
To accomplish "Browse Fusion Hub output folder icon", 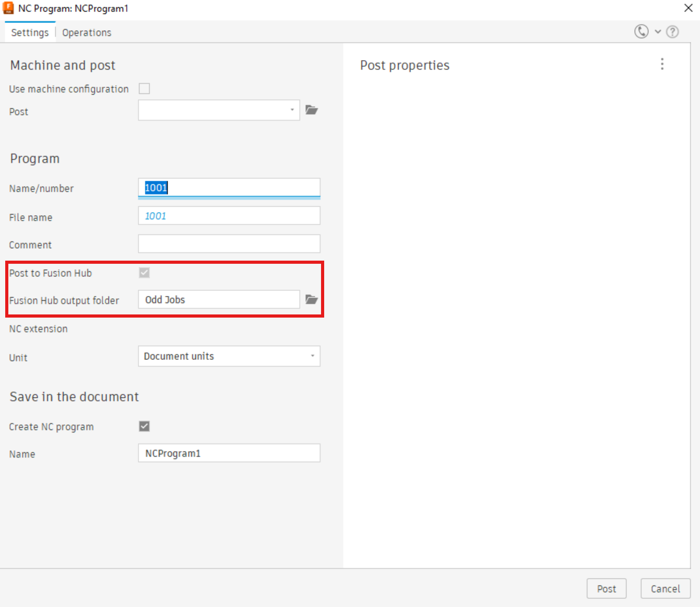I will pyautogui.click(x=312, y=299).
